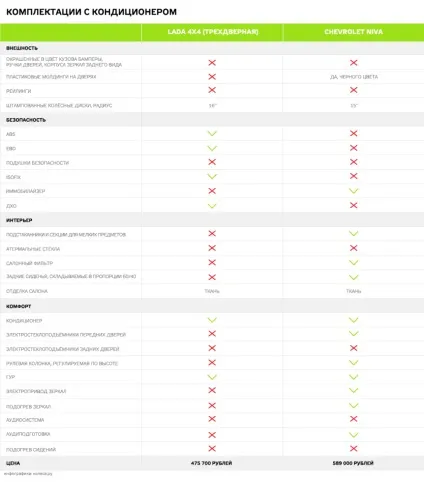The width and height of the screenshot is (424, 483).
Task: Click Chevrolet Niva's Иммобилайзер green checkmark
Action: coord(354,191)
